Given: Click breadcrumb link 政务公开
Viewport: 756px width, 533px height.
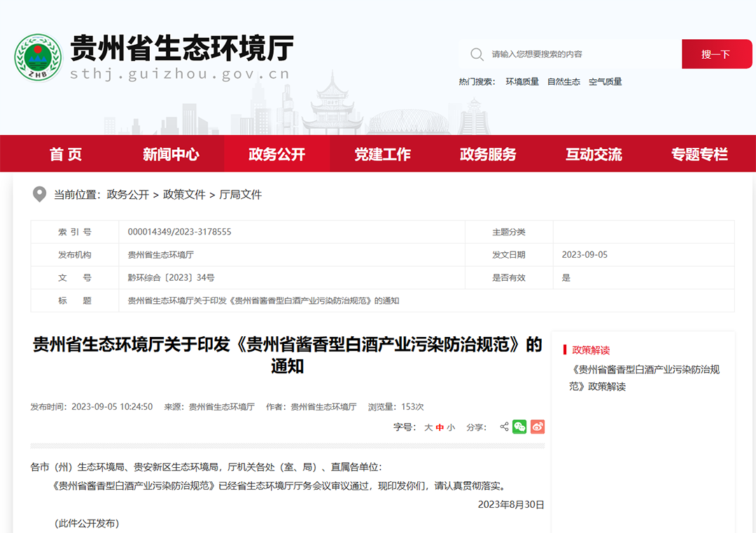Looking at the screenshot, I should click(x=128, y=195).
